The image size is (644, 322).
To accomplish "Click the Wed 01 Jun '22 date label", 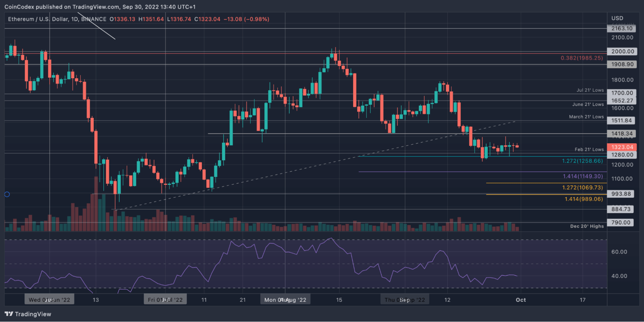I will click(x=49, y=299).
